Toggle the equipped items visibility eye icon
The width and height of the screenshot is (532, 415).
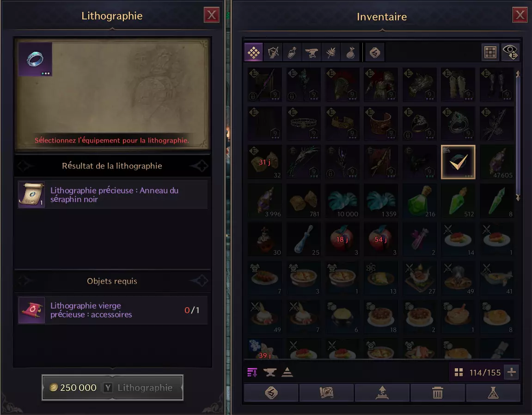pyautogui.click(x=510, y=52)
